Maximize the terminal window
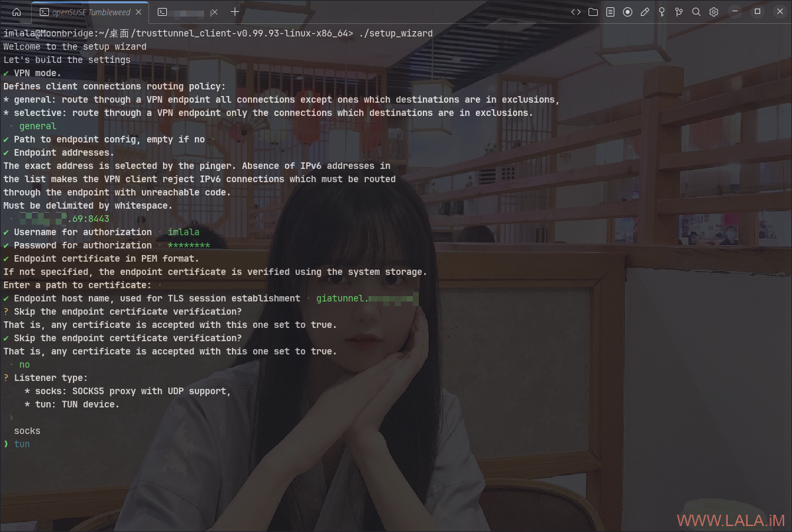 (758, 12)
